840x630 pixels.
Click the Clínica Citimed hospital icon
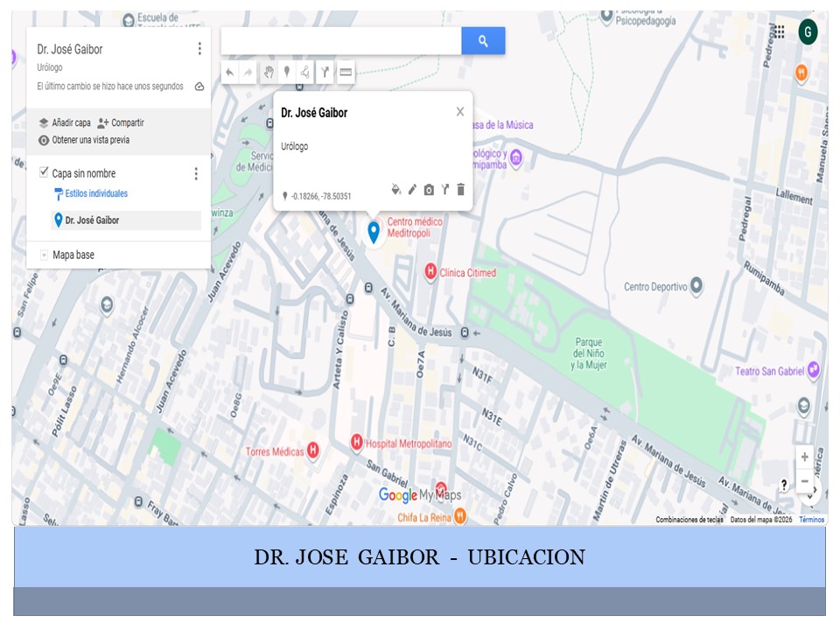click(x=430, y=272)
